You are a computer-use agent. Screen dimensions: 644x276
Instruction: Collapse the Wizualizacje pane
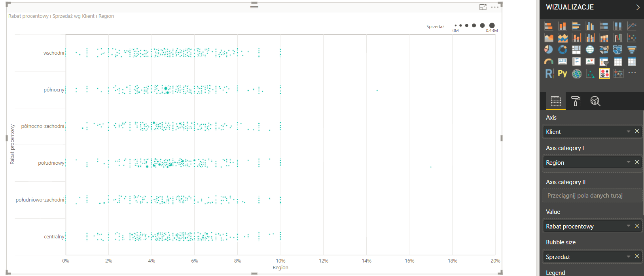637,7
